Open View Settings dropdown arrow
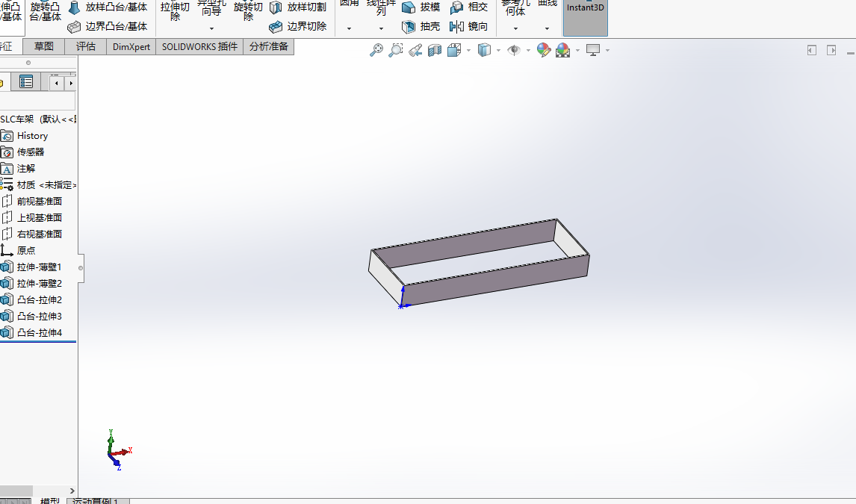Image resolution: width=856 pixels, height=504 pixels. tap(607, 51)
